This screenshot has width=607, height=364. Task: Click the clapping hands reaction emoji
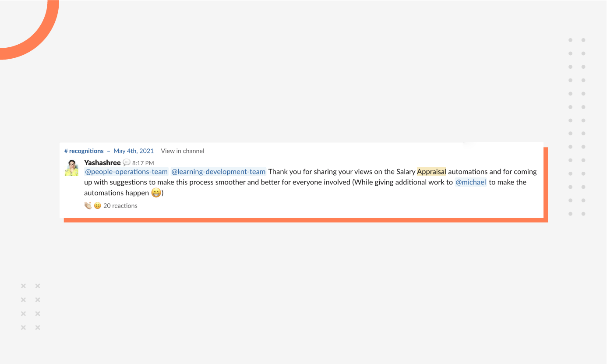[88, 205]
